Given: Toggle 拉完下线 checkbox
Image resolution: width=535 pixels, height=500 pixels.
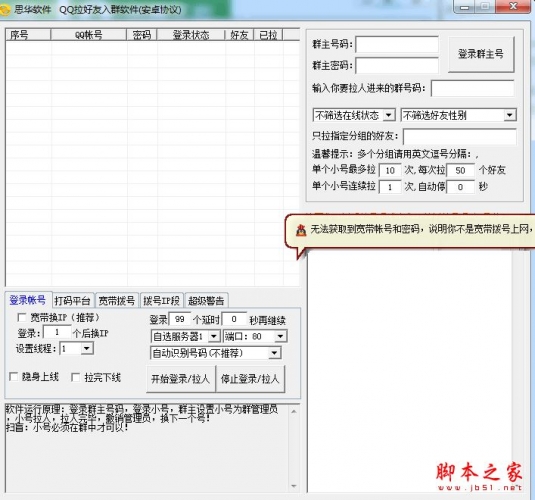Looking at the screenshot, I should pos(75,377).
